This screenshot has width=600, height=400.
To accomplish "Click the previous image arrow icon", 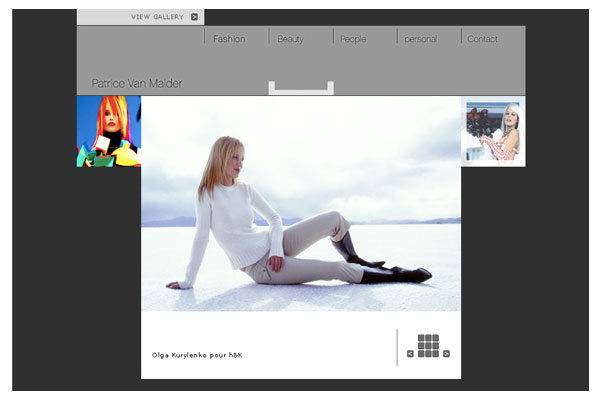I will pos(410,353).
